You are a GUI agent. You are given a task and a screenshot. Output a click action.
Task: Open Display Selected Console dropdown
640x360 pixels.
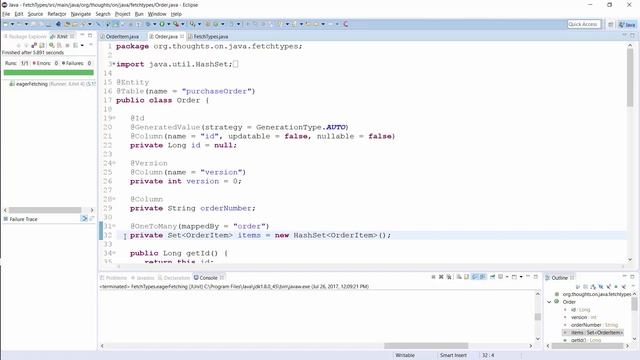click(x=507, y=277)
